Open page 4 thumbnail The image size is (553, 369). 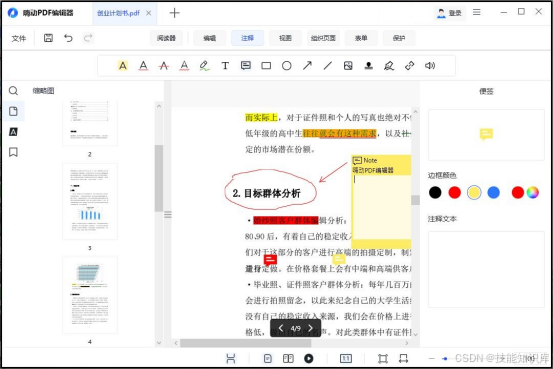coord(90,295)
